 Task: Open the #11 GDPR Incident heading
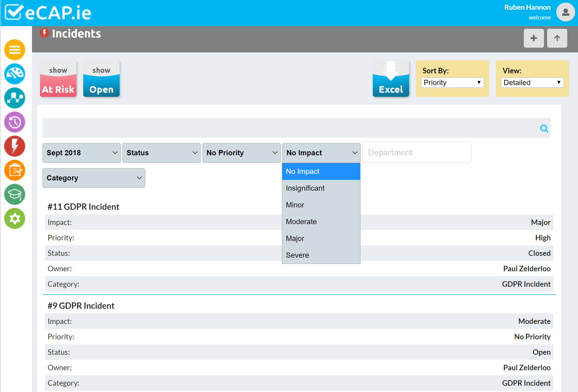[83, 207]
